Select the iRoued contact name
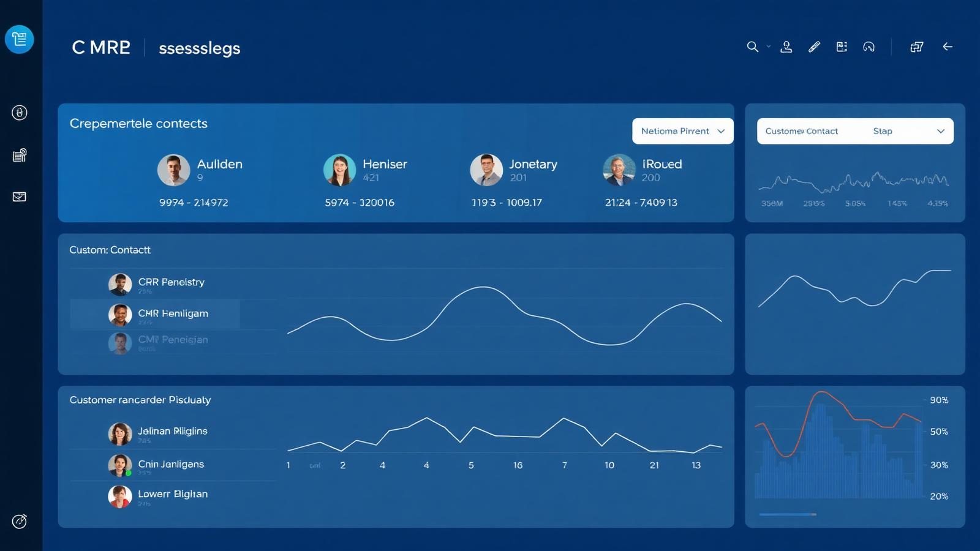 tap(661, 164)
